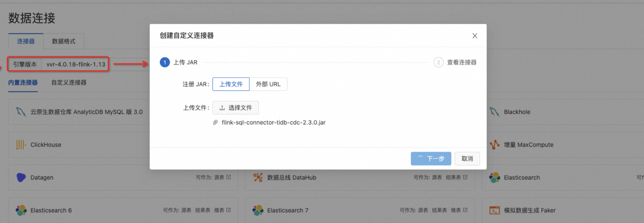This screenshot has height=223, width=644.
Task: Switch to the 数据格式 tab
Action: tap(64, 41)
